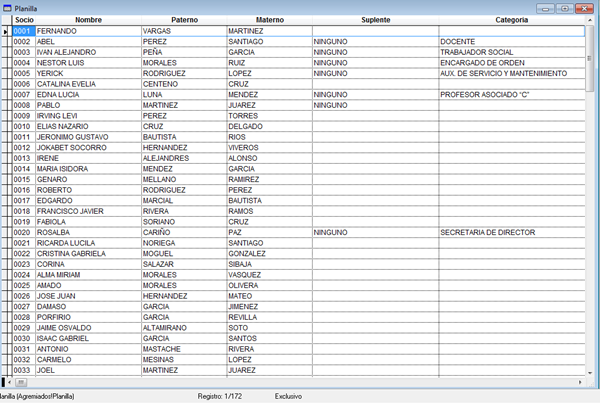The height and width of the screenshot is (404, 600).
Task: Select the SIBAJA materno cell
Action: pyautogui.click(x=270, y=264)
